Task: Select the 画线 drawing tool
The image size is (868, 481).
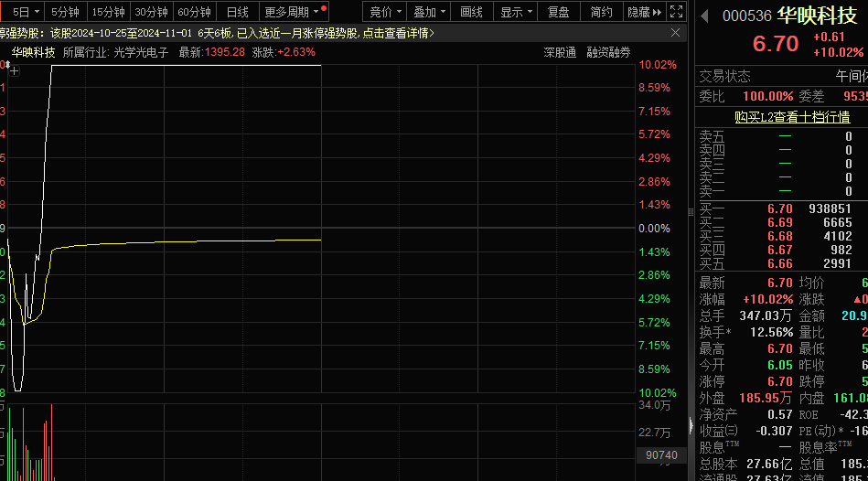Action: pos(471,12)
